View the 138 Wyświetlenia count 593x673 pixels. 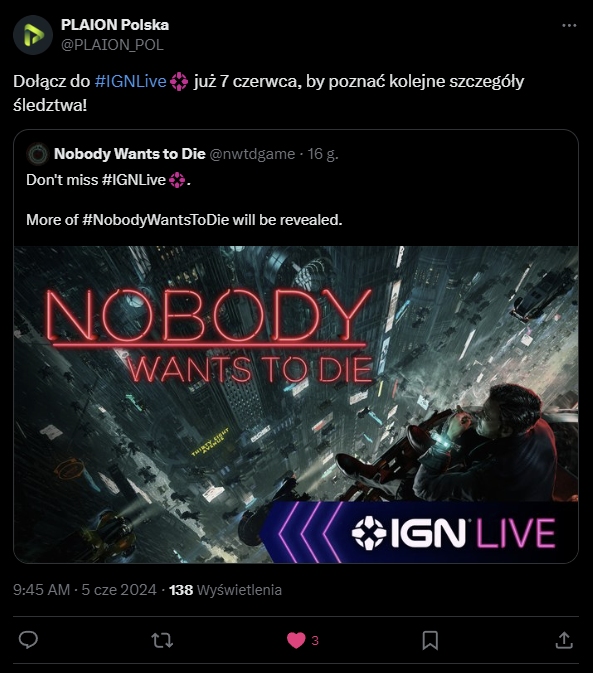[225, 590]
